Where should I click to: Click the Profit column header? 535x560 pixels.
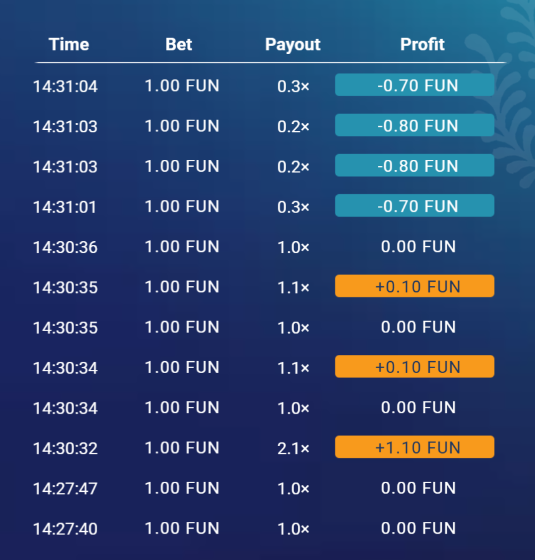coord(422,45)
